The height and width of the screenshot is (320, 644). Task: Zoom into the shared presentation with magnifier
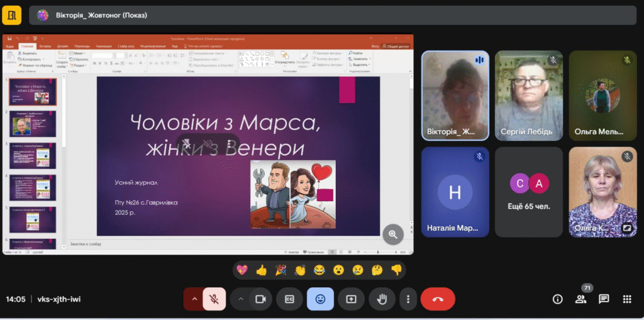[393, 234]
